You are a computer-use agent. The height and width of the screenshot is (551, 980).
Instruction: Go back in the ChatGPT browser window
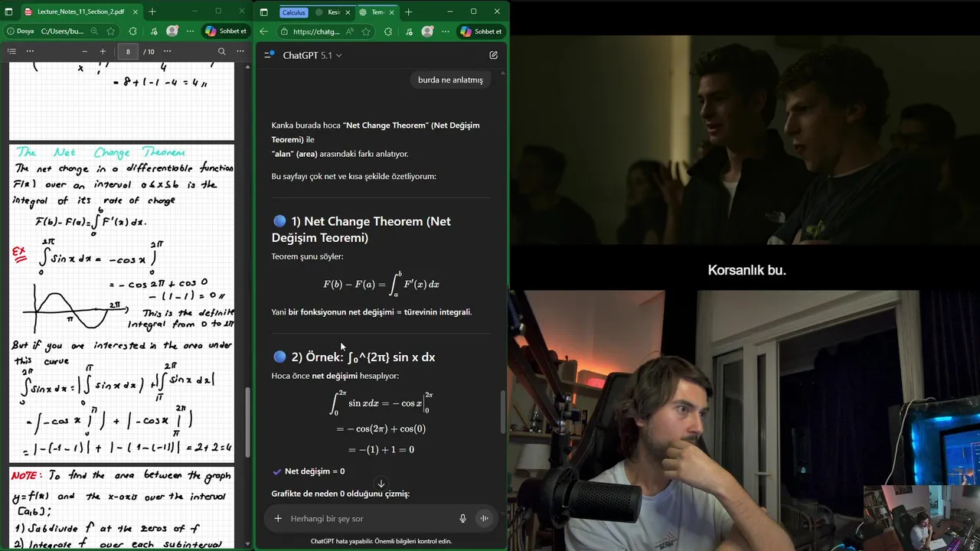click(263, 31)
